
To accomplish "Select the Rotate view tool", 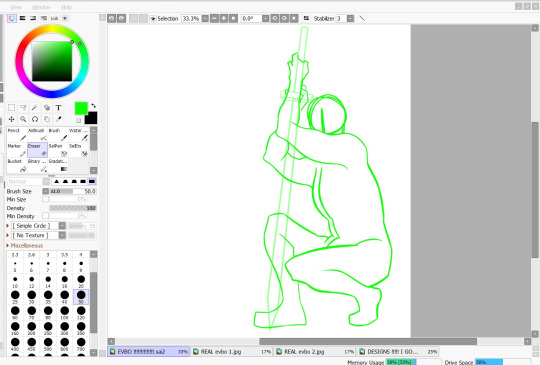I will coord(35,119).
